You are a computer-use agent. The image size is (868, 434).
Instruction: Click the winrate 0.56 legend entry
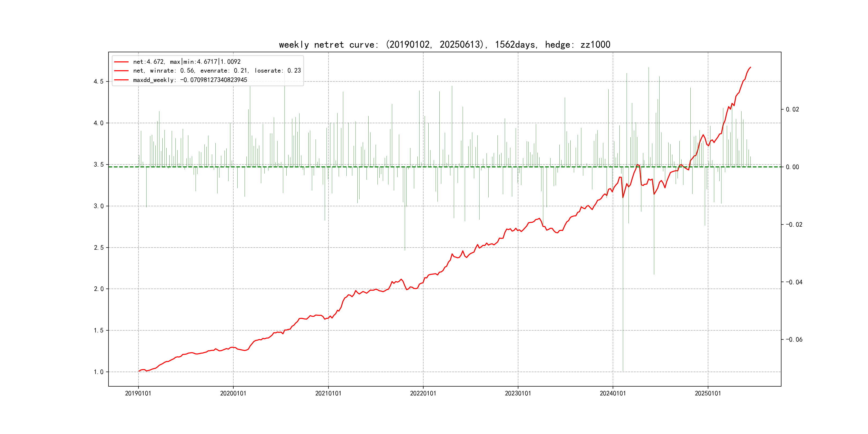click(x=217, y=71)
